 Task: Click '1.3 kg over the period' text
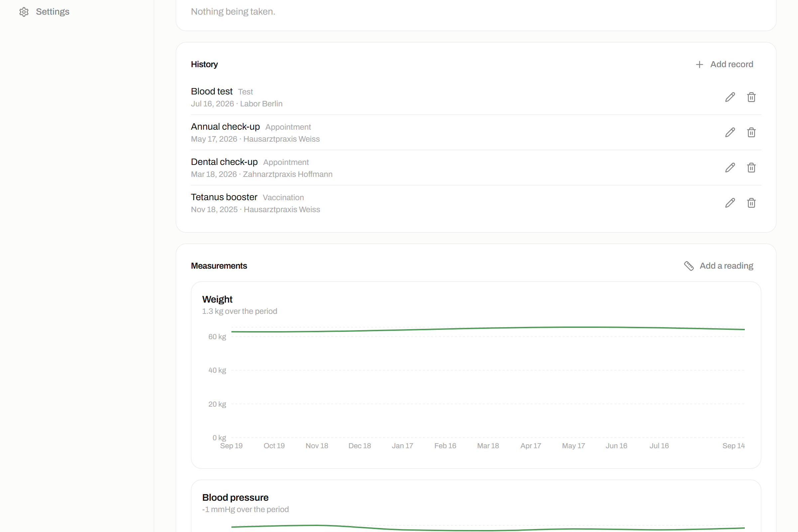[x=239, y=312]
